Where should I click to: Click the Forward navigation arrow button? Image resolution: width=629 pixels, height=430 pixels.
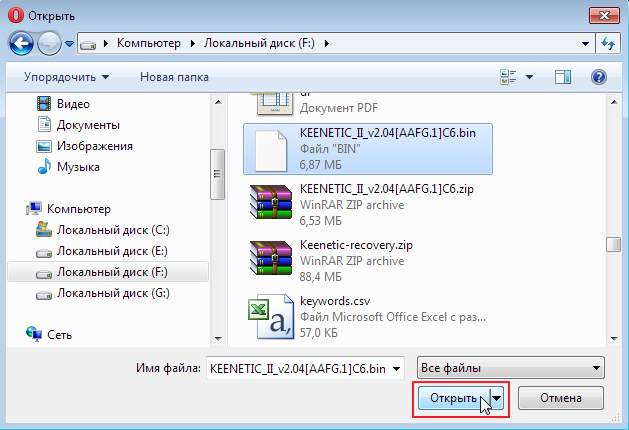(x=49, y=43)
